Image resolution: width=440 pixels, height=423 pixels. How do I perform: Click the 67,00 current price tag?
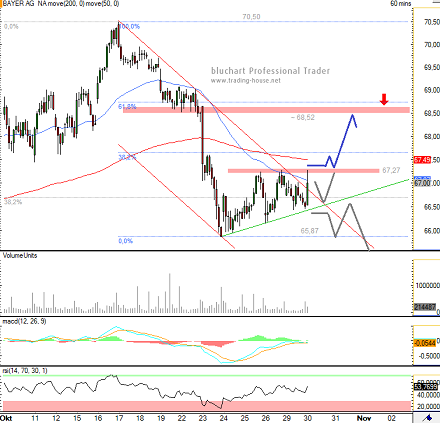tap(422, 183)
